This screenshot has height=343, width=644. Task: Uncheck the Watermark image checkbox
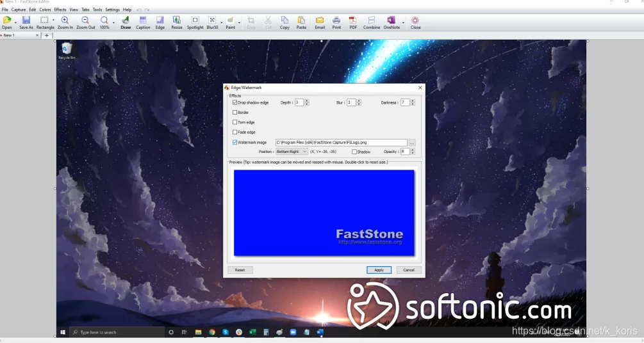(235, 142)
